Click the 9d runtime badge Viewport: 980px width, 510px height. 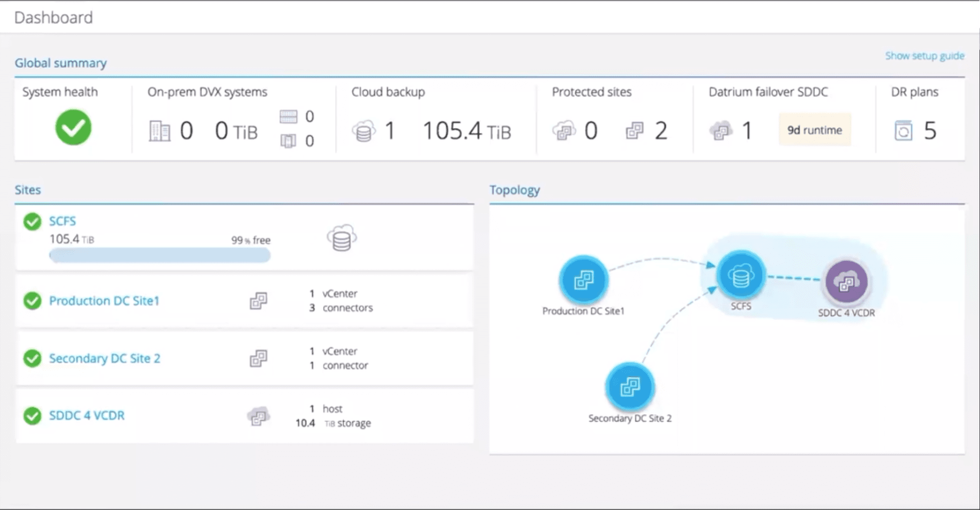[814, 130]
